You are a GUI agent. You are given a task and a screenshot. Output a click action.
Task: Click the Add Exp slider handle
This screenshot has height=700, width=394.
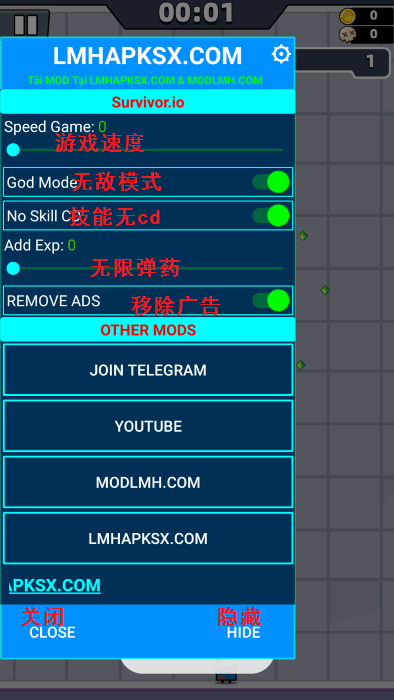click(x=13, y=268)
